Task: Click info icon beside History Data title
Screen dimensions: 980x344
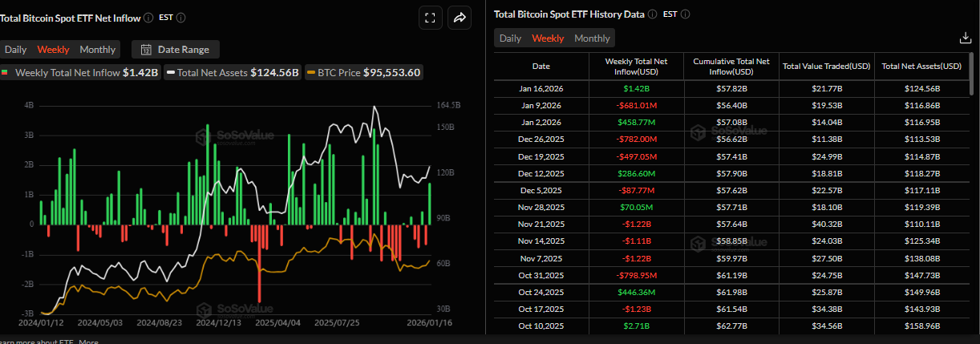Action: click(652, 14)
